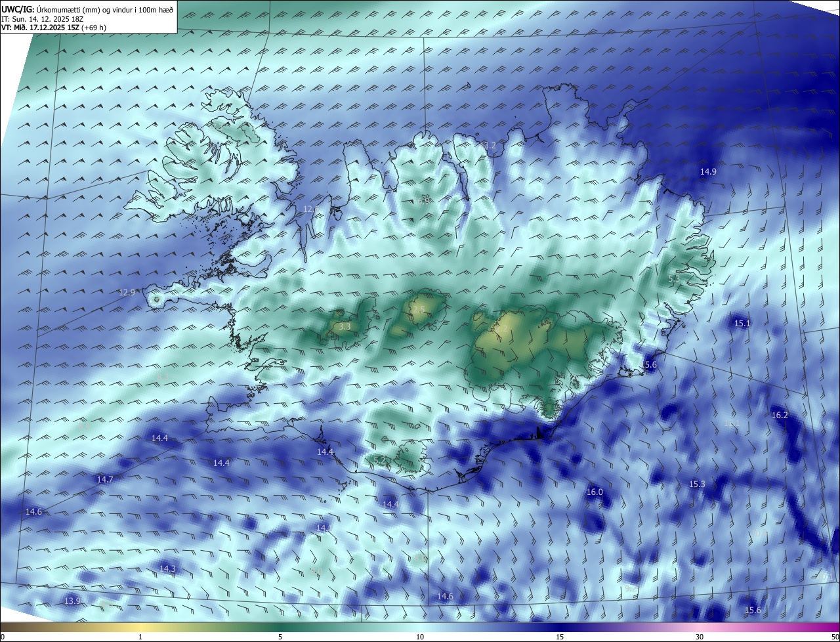
Task: Click the colour scale tick label '15'
Action: tap(560, 637)
